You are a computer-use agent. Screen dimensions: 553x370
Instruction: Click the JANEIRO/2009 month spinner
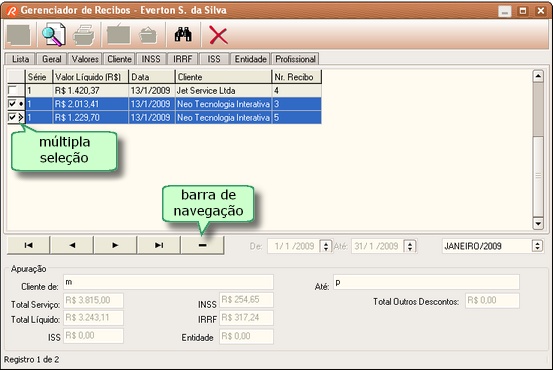click(x=537, y=246)
